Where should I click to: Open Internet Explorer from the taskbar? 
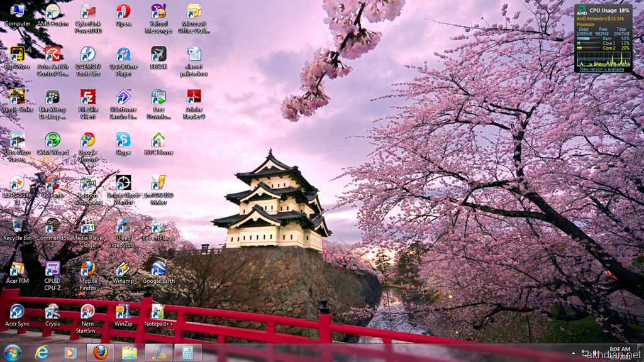click(42, 353)
